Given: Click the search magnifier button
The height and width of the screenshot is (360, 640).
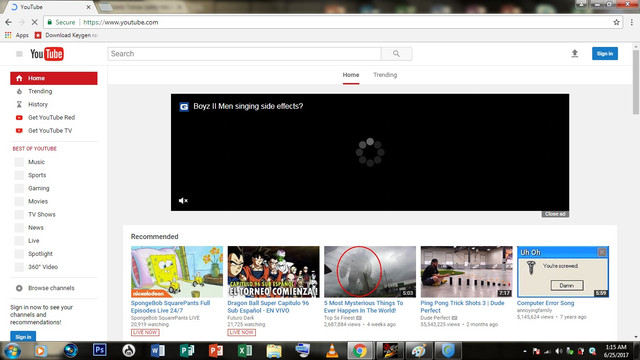Looking at the screenshot, I should click(396, 53).
